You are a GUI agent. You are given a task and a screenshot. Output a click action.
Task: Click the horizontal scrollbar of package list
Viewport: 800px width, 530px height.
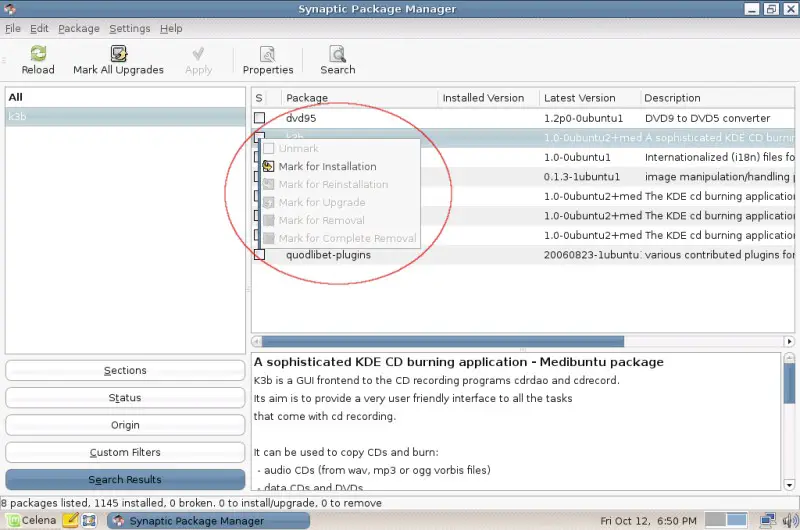pyautogui.click(x=442, y=341)
